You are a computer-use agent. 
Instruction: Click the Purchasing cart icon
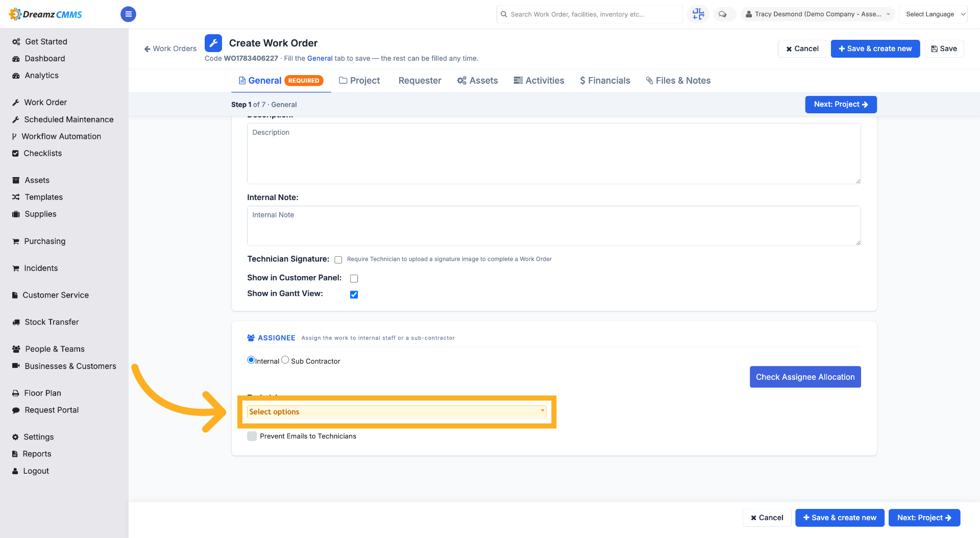16,241
